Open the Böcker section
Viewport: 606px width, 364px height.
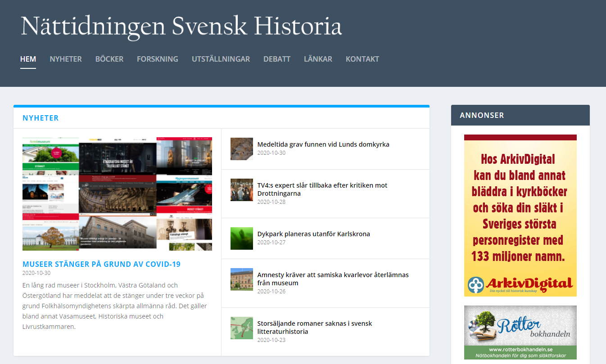(109, 59)
